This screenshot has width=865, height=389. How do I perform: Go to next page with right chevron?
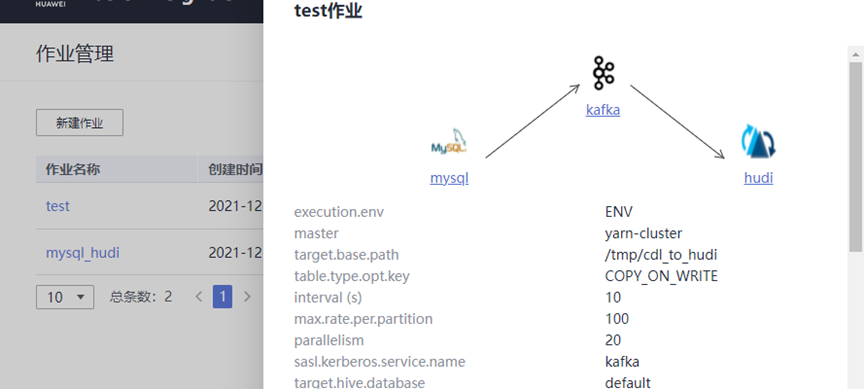[x=247, y=297]
